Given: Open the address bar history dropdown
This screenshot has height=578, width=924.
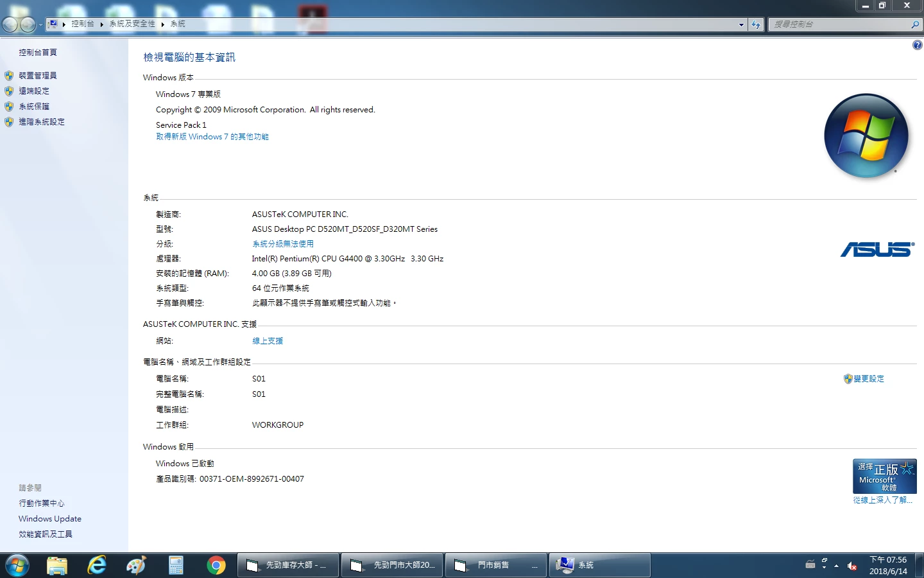Looking at the screenshot, I should tap(742, 24).
